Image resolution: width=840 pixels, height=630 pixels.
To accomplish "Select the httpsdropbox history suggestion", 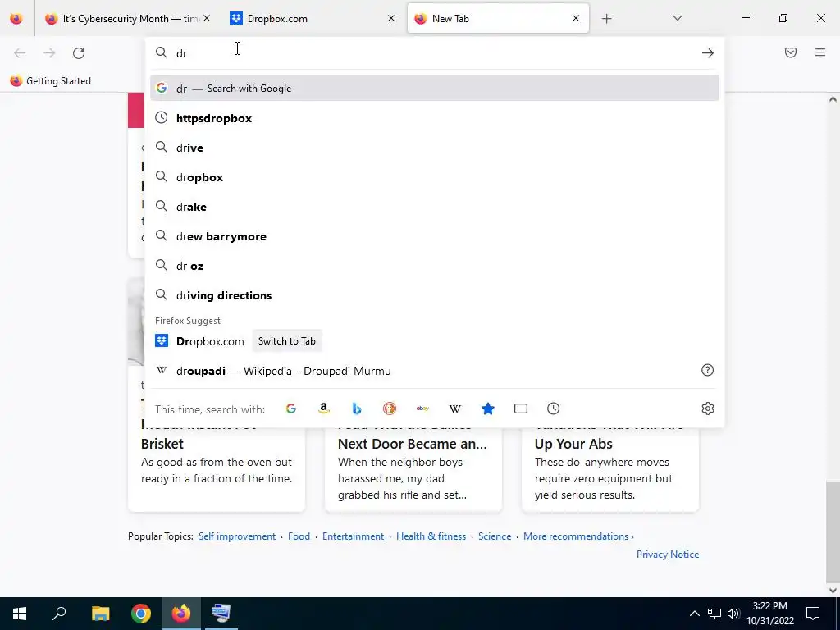I will tap(435, 118).
